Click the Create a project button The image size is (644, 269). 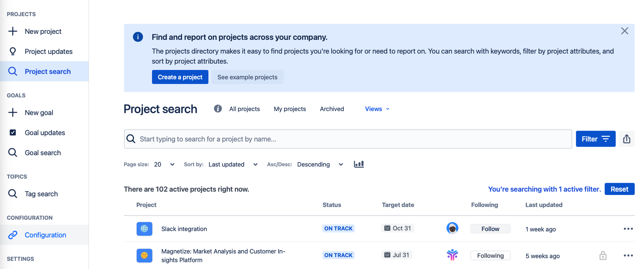pos(180,77)
